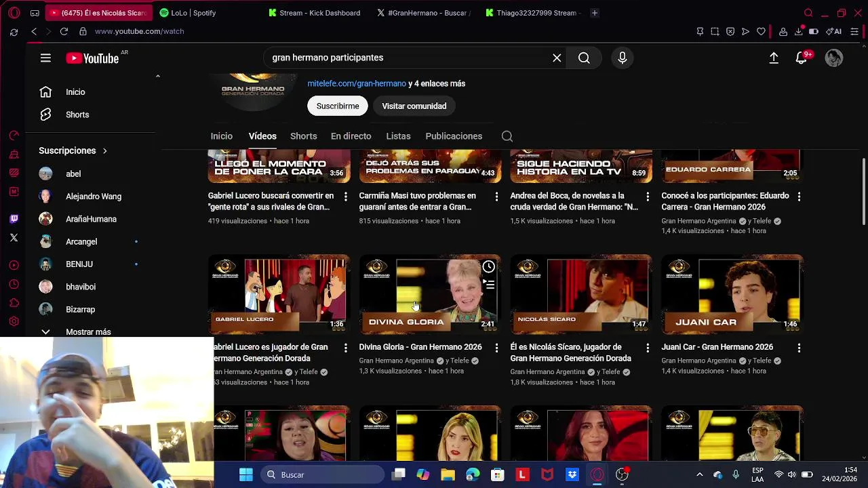Open Dropbox from the taskbar
This screenshot has height=488, width=868.
click(x=572, y=475)
